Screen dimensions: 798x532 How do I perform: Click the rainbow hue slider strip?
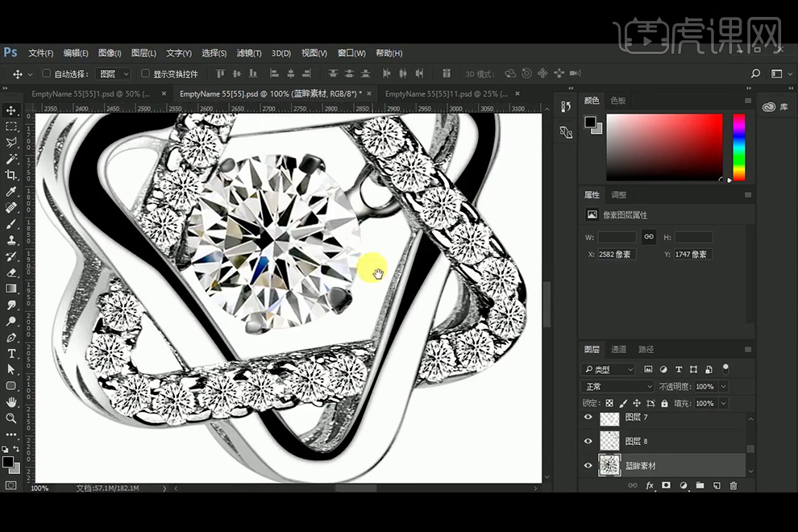[x=739, y=148]
